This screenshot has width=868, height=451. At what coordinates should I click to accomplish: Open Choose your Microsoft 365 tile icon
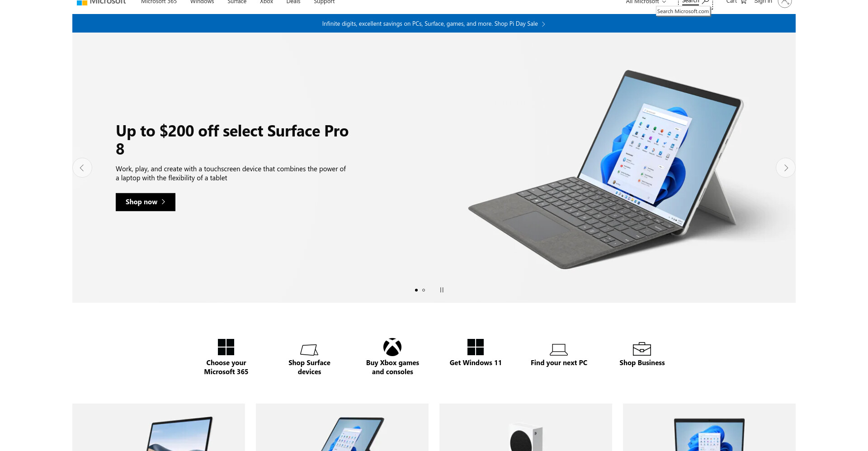226,347
